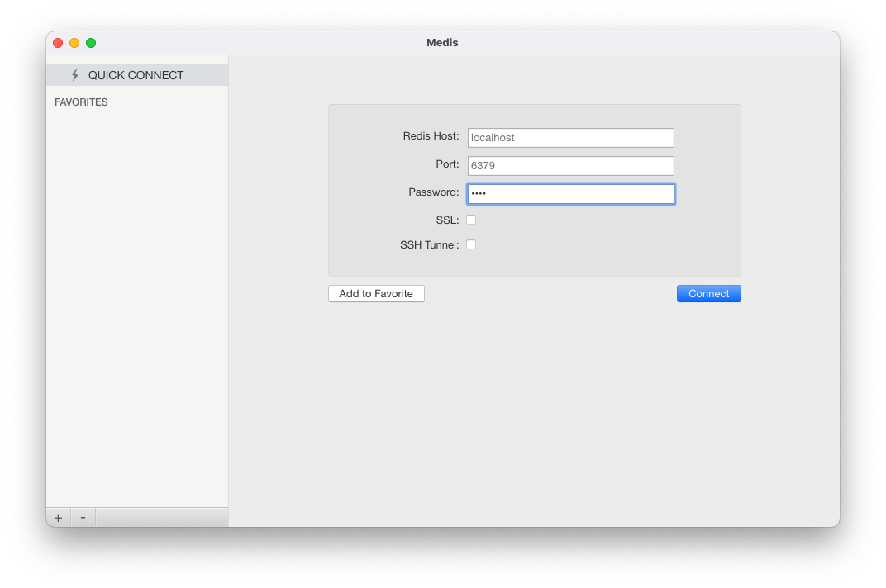The width and height of the screenshot is (886, 588).
Task: Enable the SSL checkbox
Action: pos(471,220)
